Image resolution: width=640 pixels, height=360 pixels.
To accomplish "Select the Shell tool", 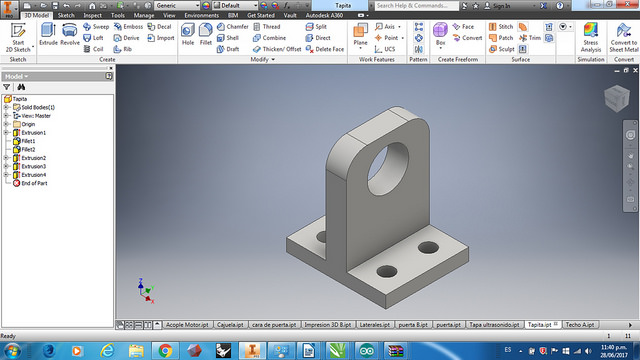I will tap(228, 38).
